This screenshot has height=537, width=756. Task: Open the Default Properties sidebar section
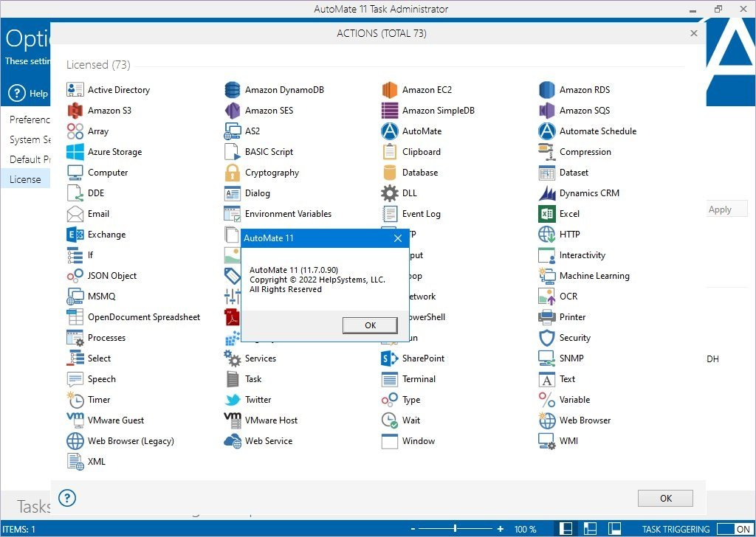30,159
